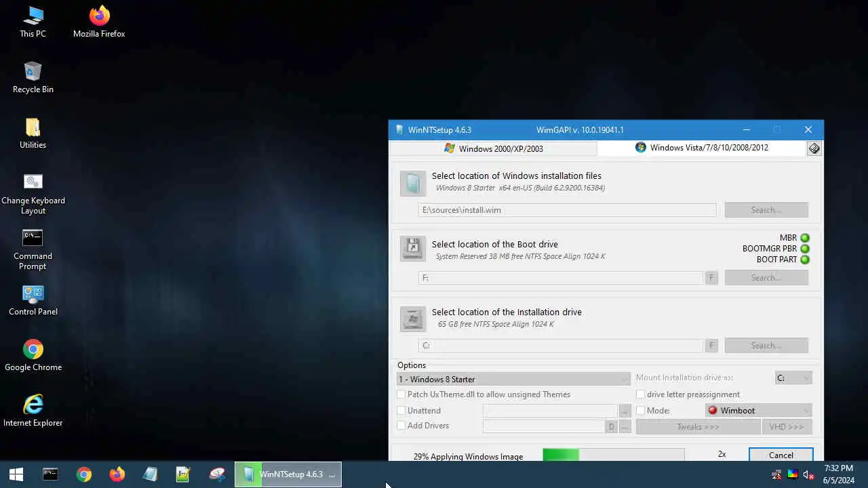Open the color display tray icon
The image size is (868, 488).
coord(793,474)
